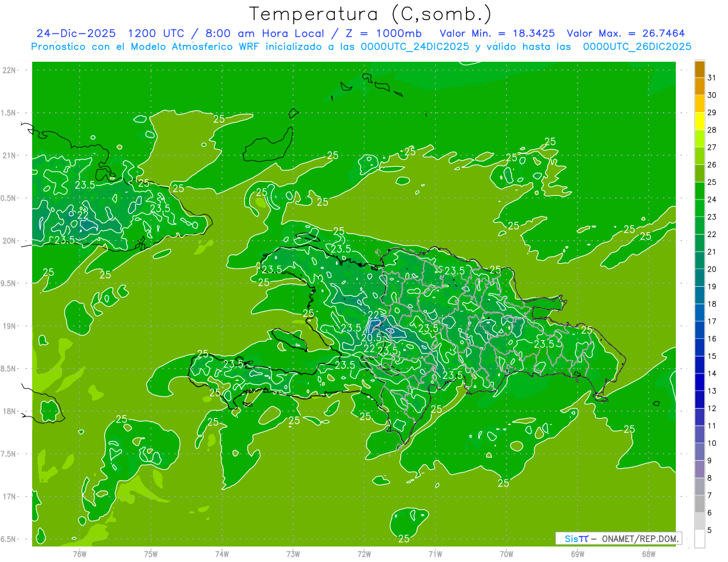Click '8:00 am Hora Local' text

266,33
